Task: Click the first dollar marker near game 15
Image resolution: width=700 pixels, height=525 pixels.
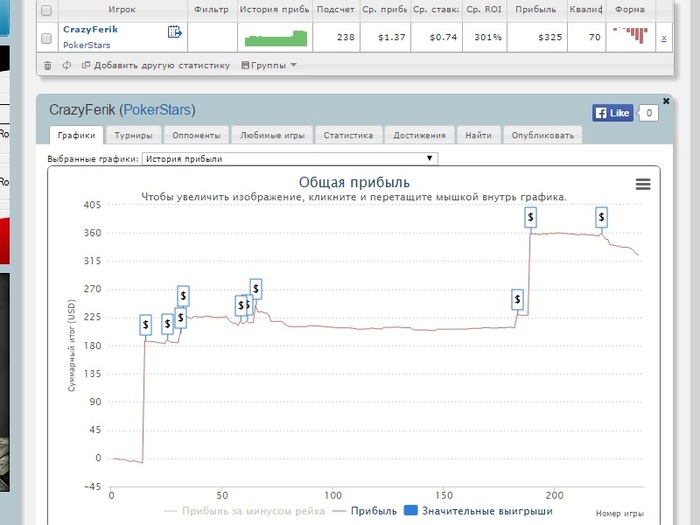Action: coord(146,325)
